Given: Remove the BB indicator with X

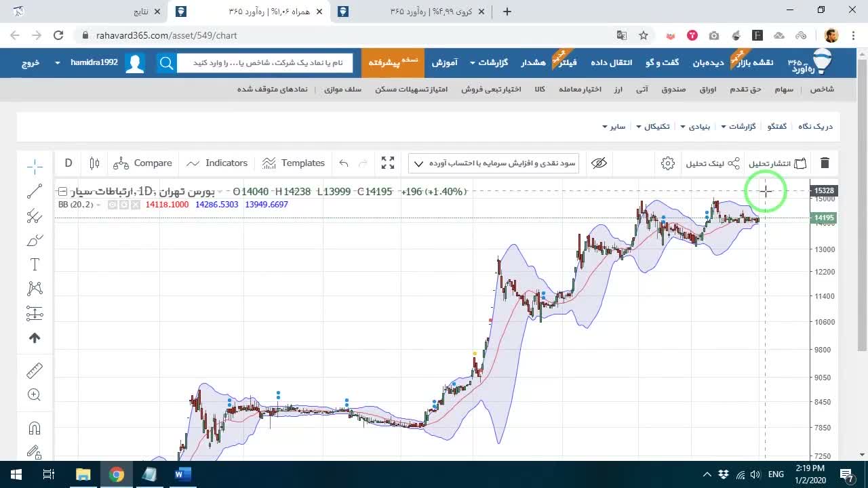Looking at the screenshot, I should (135, 205).
